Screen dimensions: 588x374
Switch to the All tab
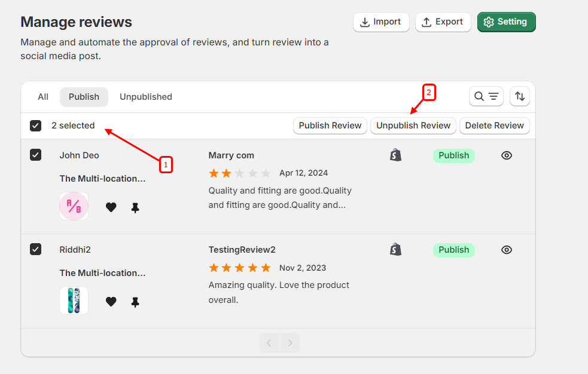click(x=43, y=97)
